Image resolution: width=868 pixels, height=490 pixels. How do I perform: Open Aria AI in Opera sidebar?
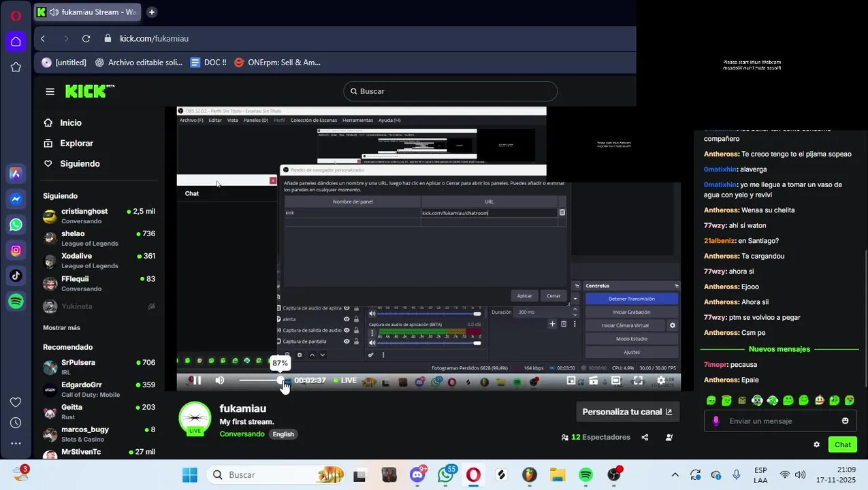16,174
